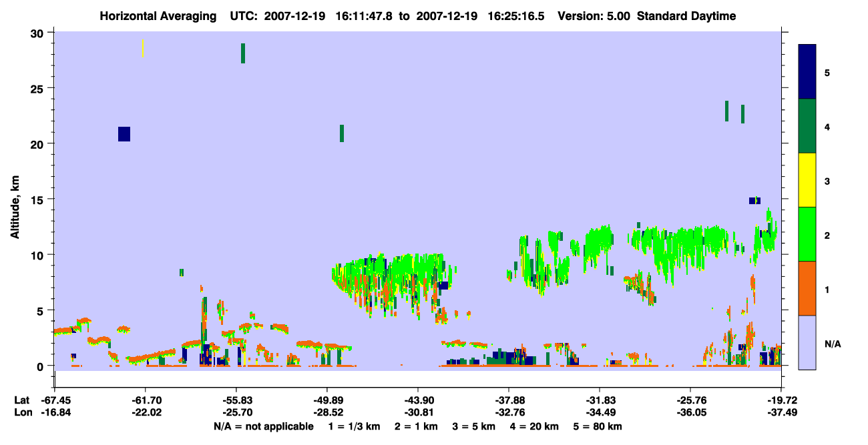The height and width of the screenshot is (445, 868).
Task: Click the longitude value -28.52
Action: pos(327,413)
